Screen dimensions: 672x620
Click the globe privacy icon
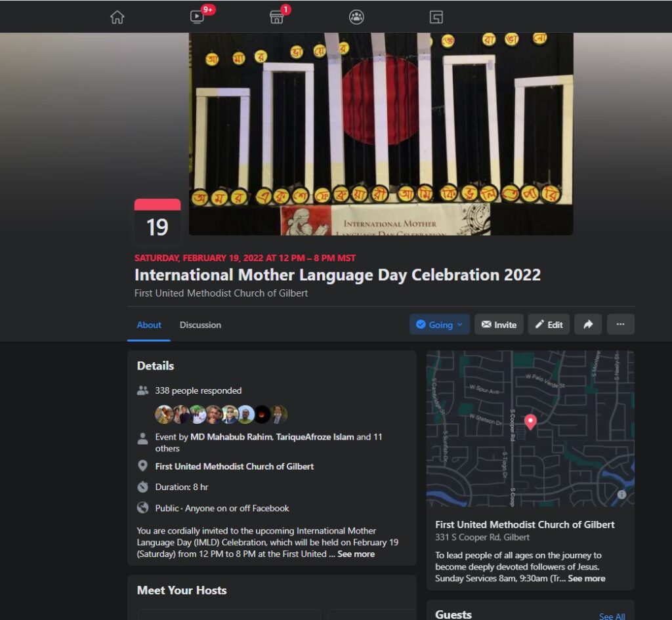point(142,508)
